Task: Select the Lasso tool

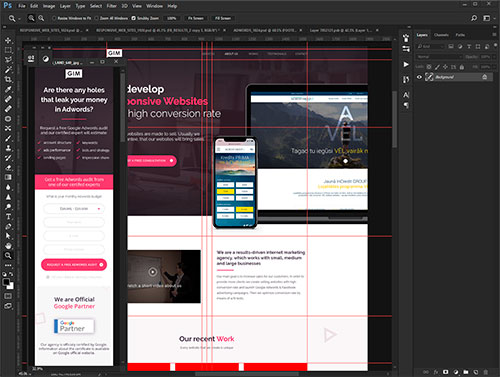Action: pyautogui.click(x=8, y=60)
